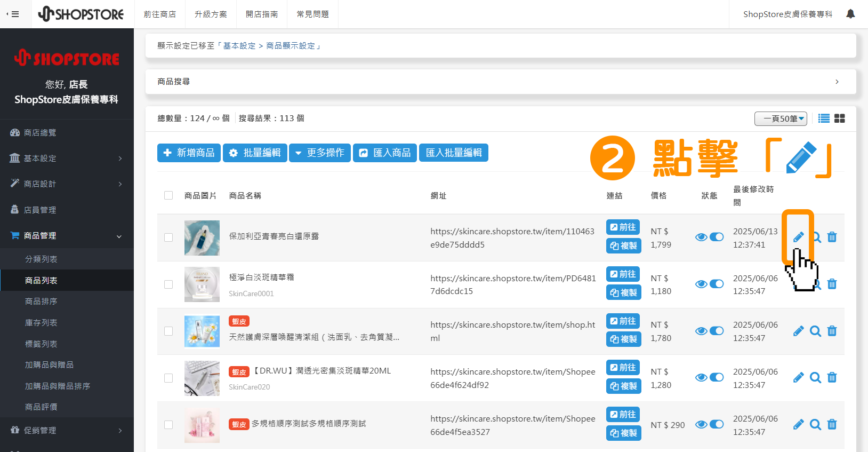
Task: Delete the 多規格順序測試 product
Action: 832,425
